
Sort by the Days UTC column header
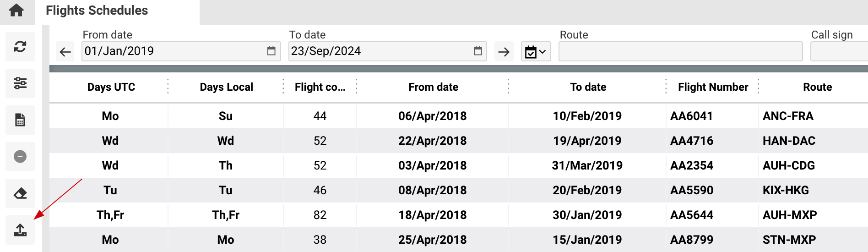(111, 87)
